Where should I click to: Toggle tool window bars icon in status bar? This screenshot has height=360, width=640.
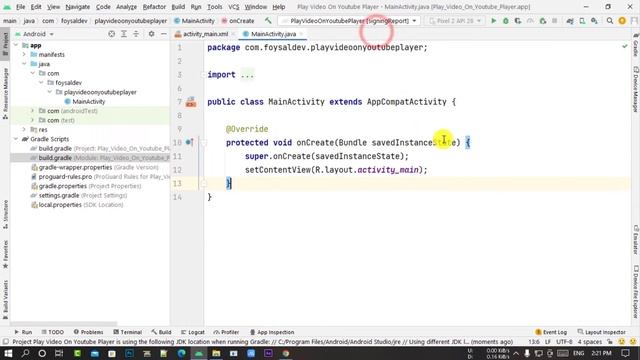(x=5, y=342)
